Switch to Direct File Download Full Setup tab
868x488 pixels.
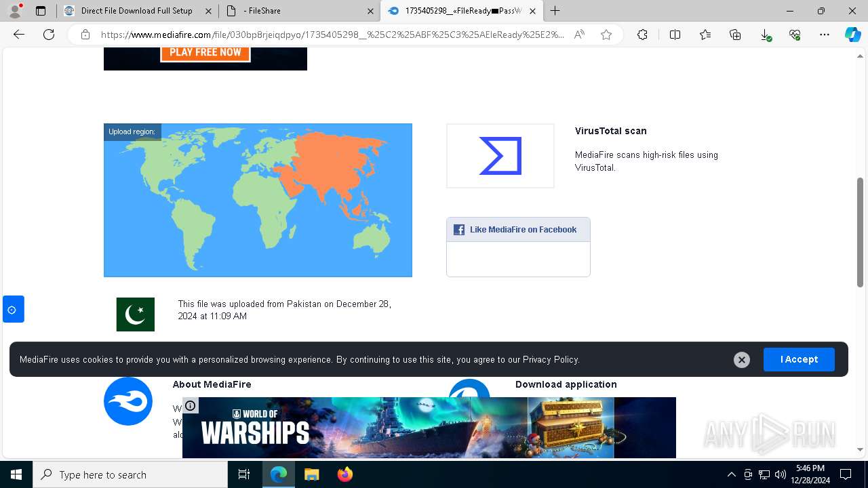136,11
